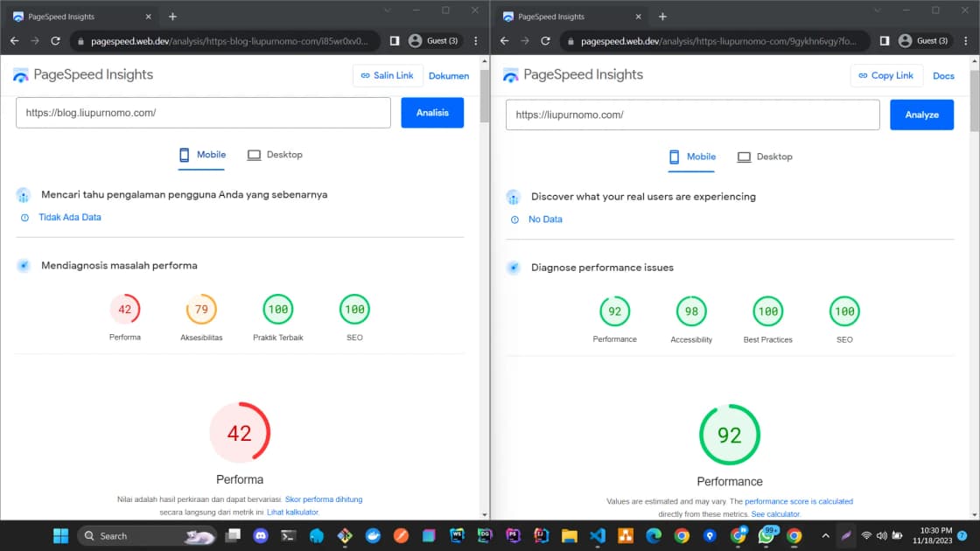Click the Salin Link button

pyautogui.click(x=388, y=75)
